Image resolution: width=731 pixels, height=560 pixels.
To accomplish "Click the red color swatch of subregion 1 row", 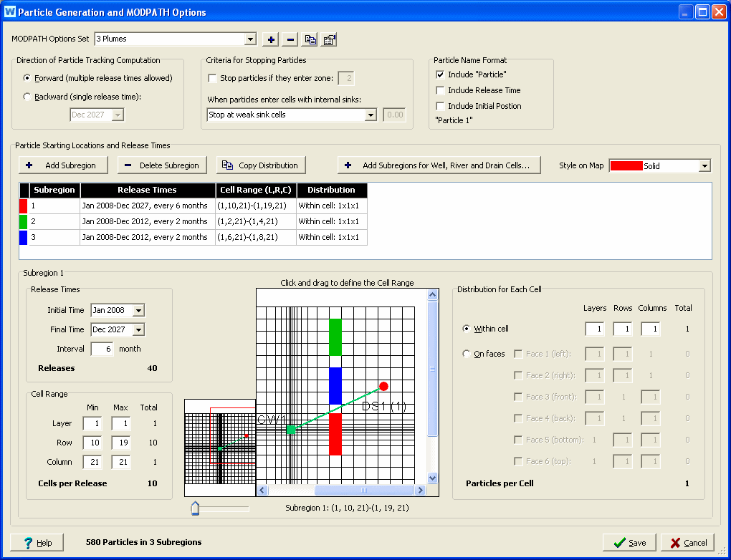I will coord(24,206).
